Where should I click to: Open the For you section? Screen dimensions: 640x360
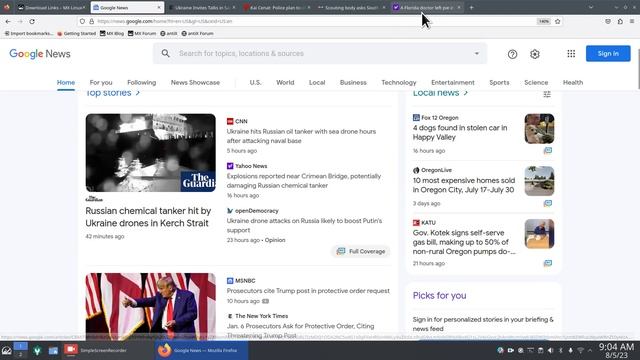[101, 82]
